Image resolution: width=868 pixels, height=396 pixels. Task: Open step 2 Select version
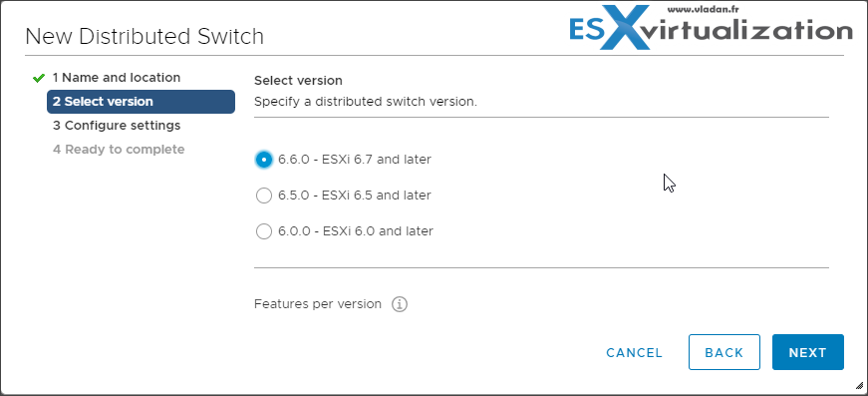point(142,102)
